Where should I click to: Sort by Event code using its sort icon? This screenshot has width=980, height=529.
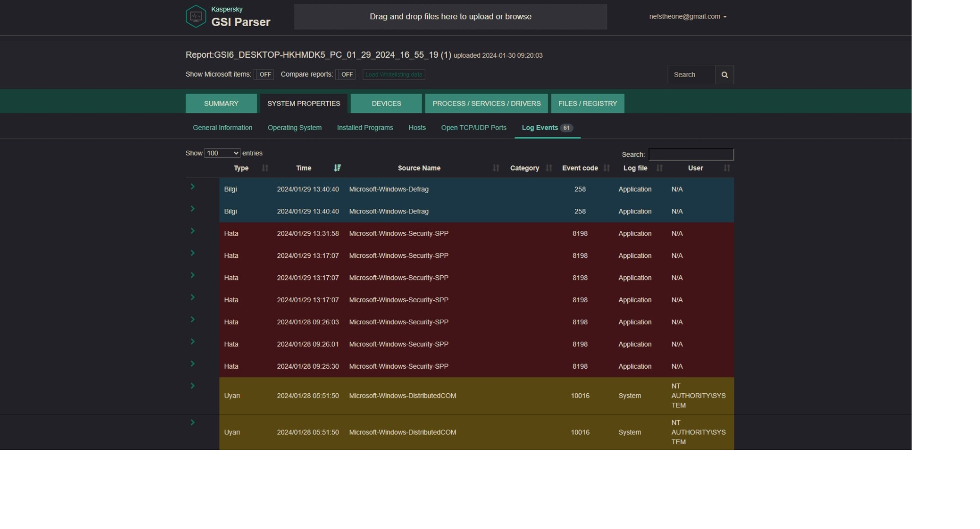[x=607, y=168]
